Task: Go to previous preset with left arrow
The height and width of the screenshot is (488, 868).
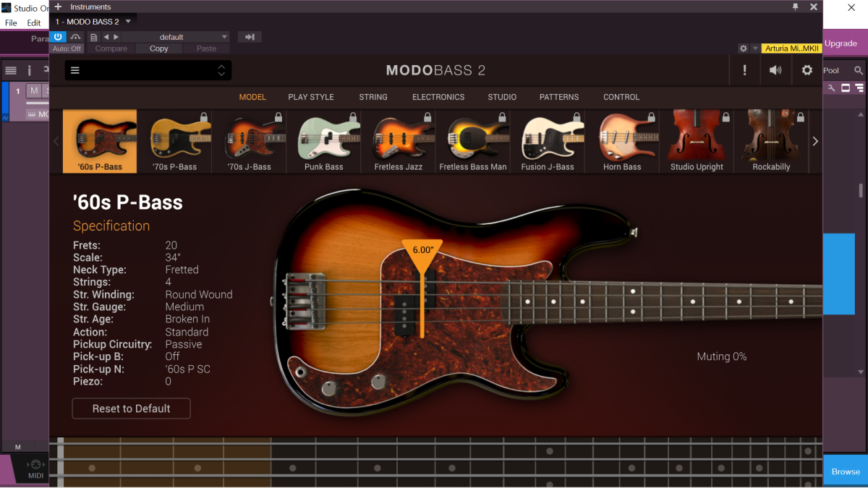Action: (106, 37)
